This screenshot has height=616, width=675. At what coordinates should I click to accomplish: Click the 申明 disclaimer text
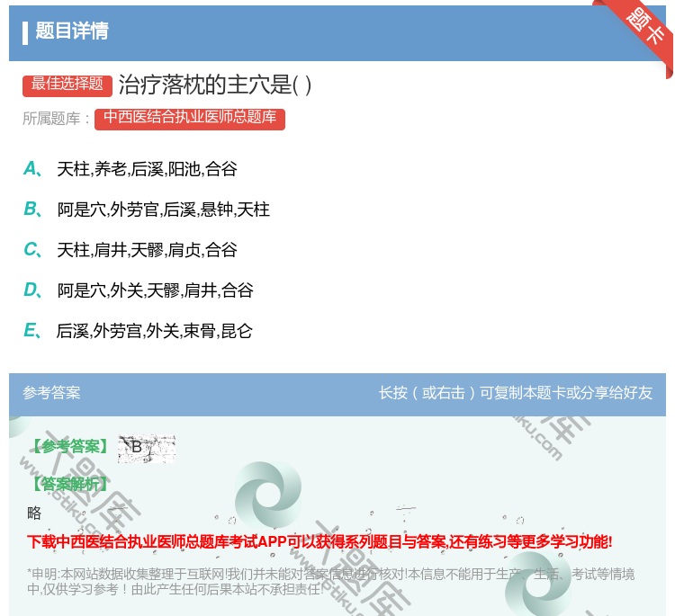[330, 581]
